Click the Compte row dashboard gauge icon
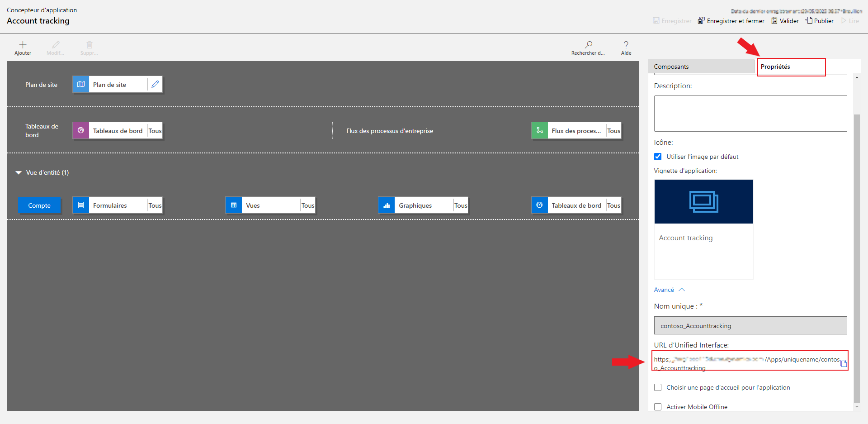Screen dimensions: 868x424 539,205
